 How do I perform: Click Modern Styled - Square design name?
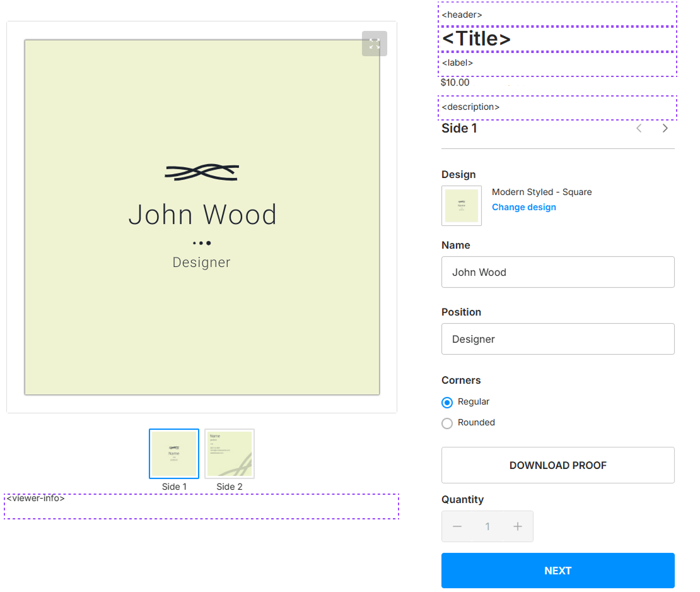542,192
